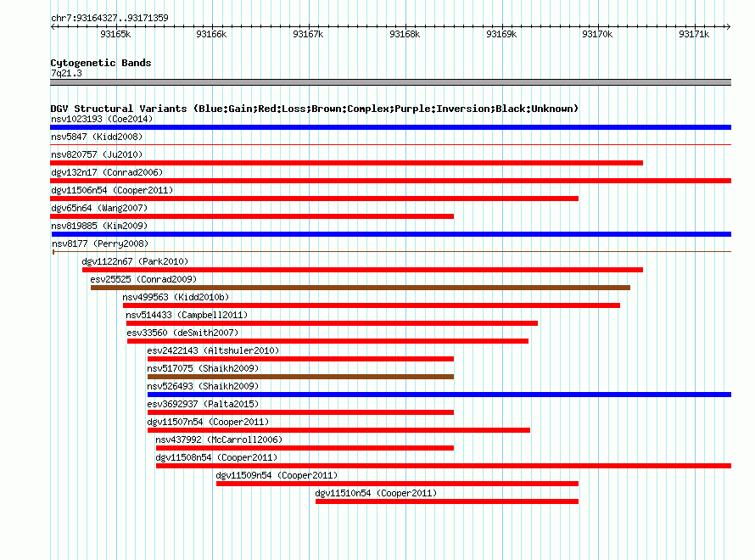Click the 93167k ruler tick label

pyautogui.click(x=308, y=34)
